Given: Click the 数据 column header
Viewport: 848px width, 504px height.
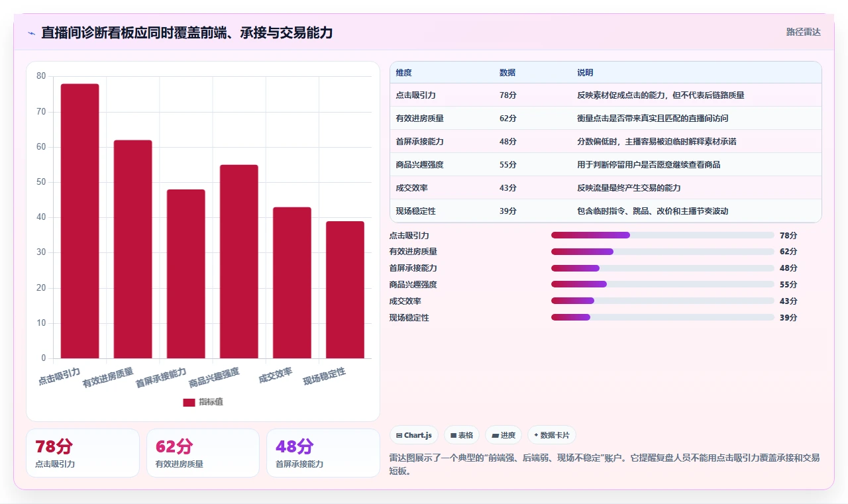Looking at the screenshot, I should 507,73.
